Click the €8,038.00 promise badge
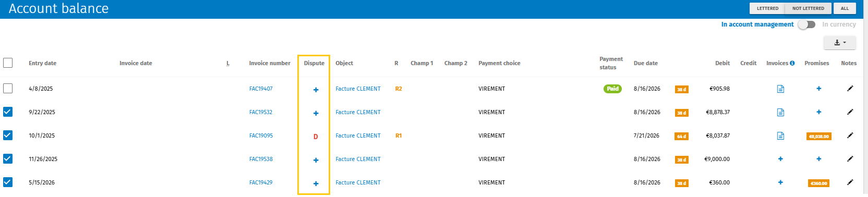The image size is (868, 197). coord(818,137)
